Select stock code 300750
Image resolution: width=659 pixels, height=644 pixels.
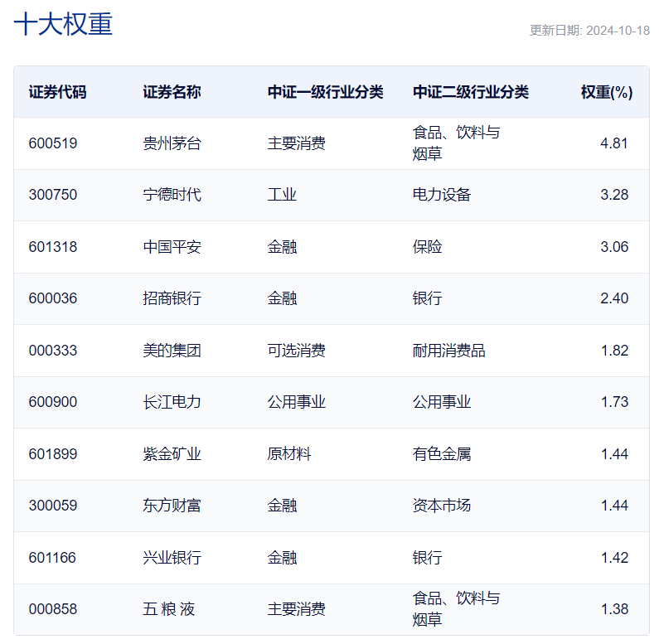53,195
